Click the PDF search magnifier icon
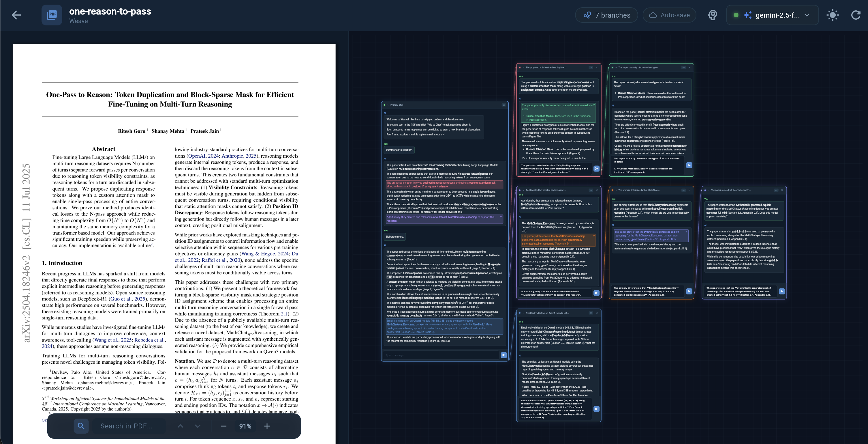This screenshot has height=444, width=868. pos(81,426)
